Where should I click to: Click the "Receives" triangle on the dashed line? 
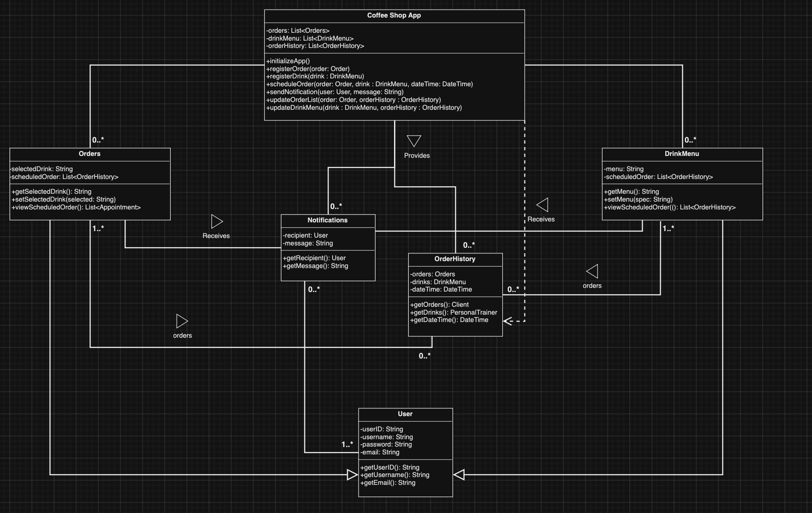tap(542, 205)
